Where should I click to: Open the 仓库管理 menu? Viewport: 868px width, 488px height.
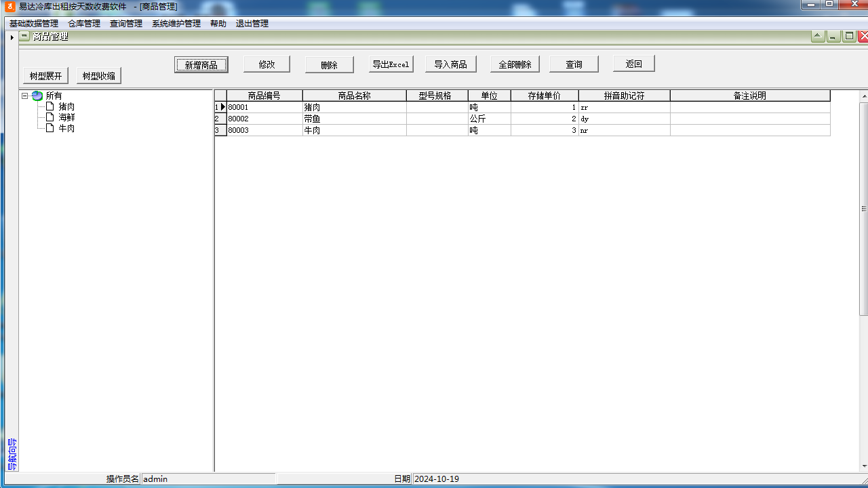pyautogui.click(x=84, y=24)
